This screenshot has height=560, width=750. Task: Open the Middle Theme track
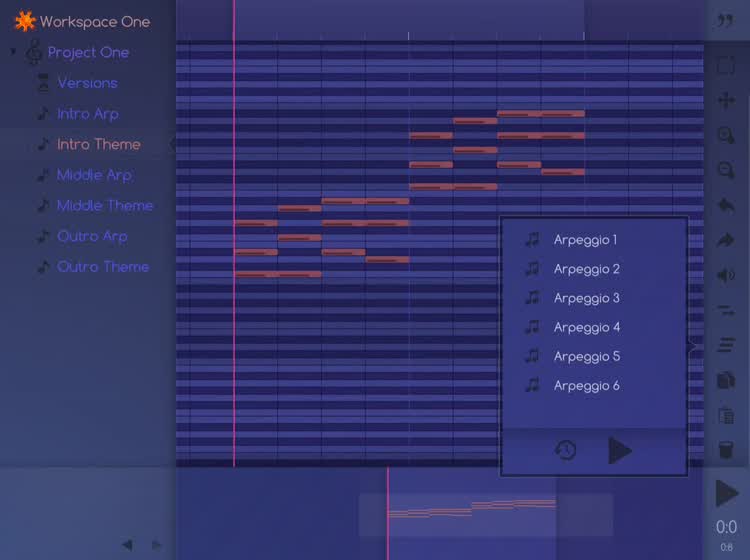click(105, 205)
